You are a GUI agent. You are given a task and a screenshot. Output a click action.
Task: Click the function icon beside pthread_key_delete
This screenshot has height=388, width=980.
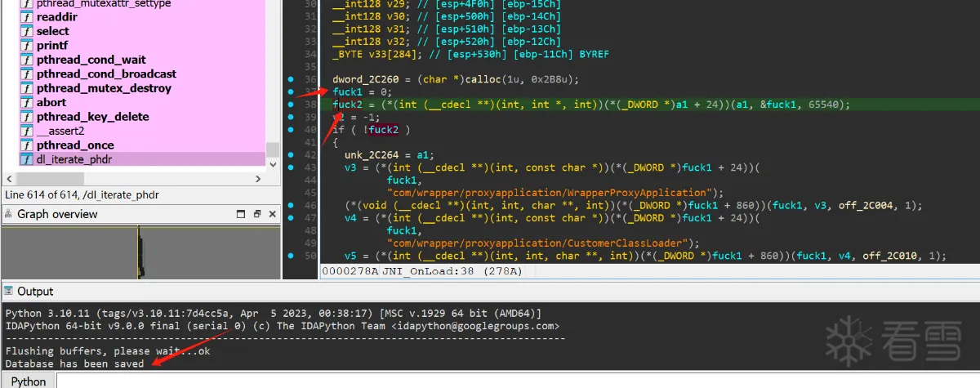[26, 117]
